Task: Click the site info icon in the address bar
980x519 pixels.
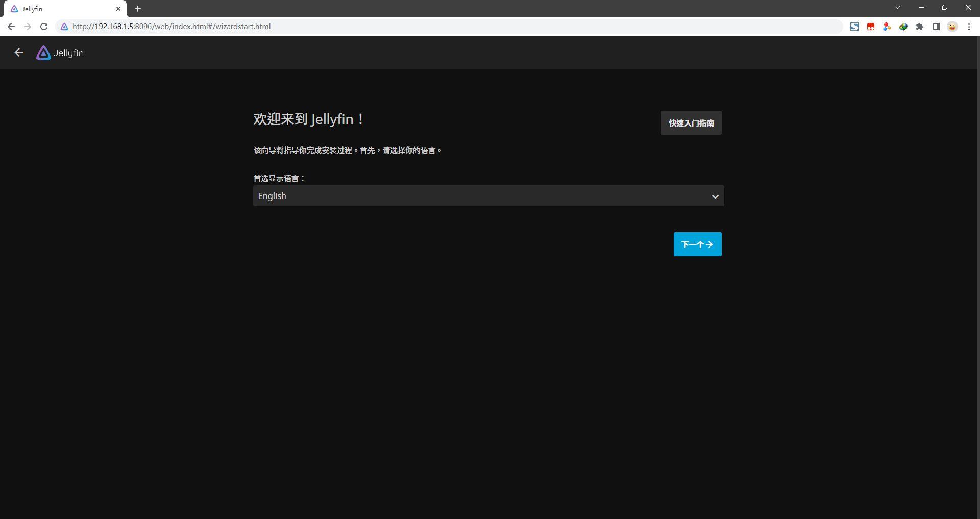Action: (x=64, y=27)
